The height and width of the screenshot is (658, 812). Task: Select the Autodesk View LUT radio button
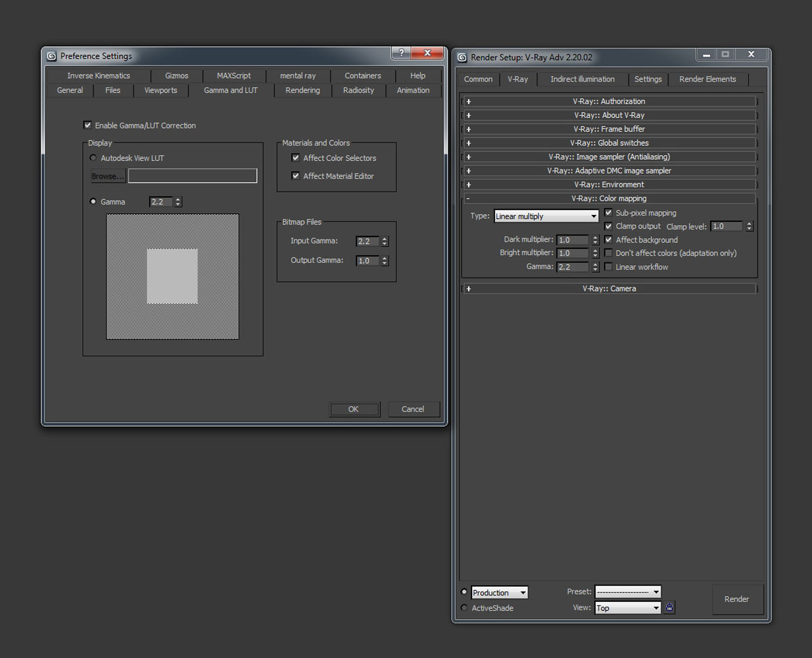[x=93, y=158]
